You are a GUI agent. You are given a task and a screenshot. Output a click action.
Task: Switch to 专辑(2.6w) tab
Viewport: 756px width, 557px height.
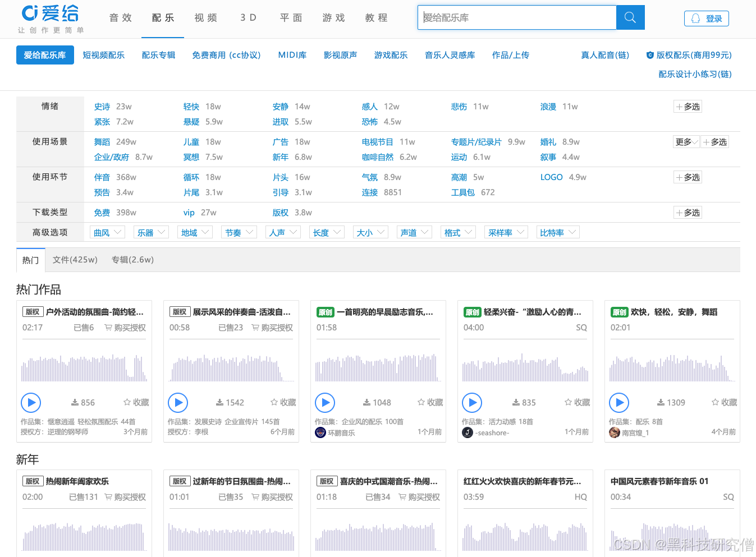point(133,260)
